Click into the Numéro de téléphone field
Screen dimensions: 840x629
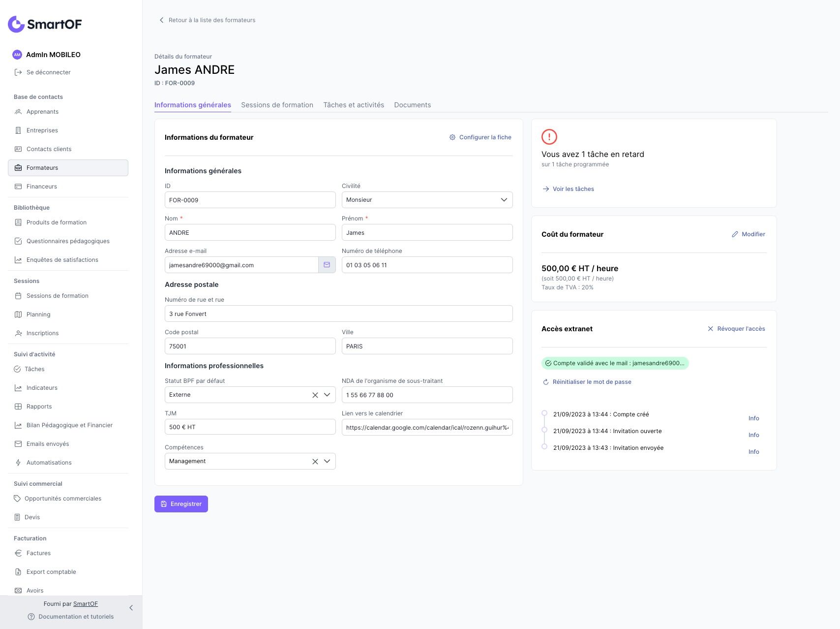tap(427, 265)
